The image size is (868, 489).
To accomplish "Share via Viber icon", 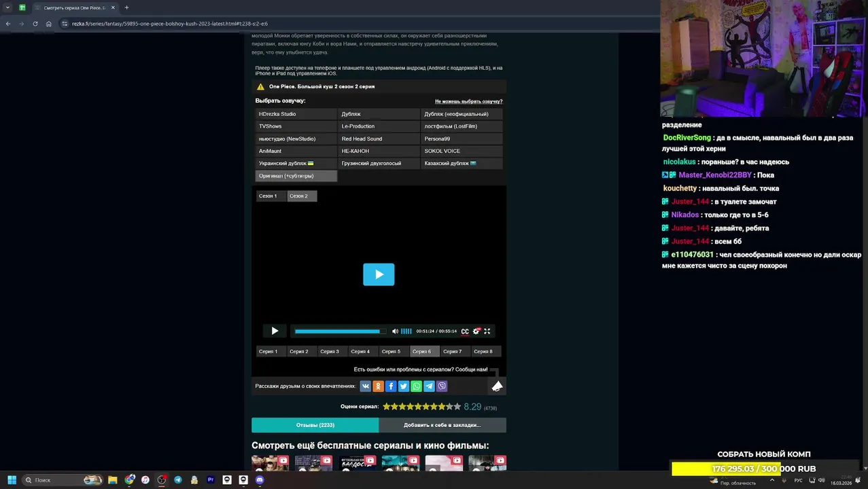I will [x=442, y=386].
